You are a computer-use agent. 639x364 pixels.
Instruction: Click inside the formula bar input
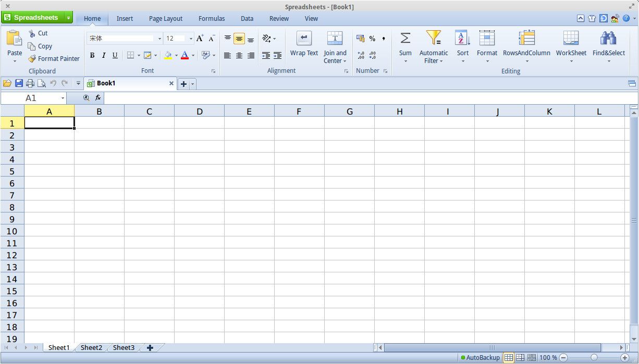(370, 98)
